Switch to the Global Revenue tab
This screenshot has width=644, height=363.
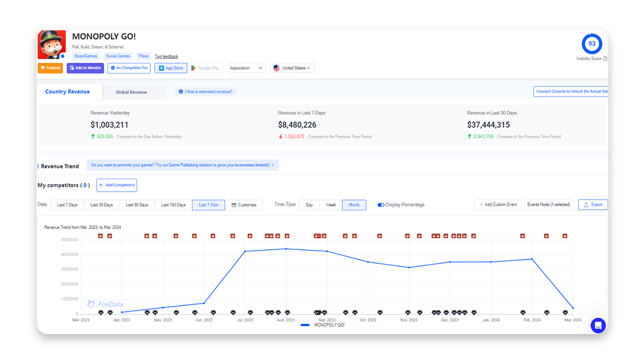coord(131,92)
